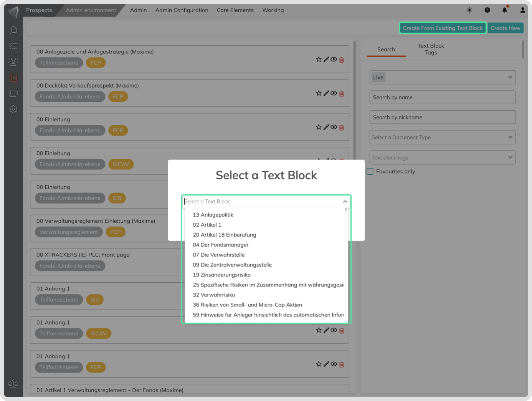Toggle the light/dark theme sun icon

click(x=469, y=10)
